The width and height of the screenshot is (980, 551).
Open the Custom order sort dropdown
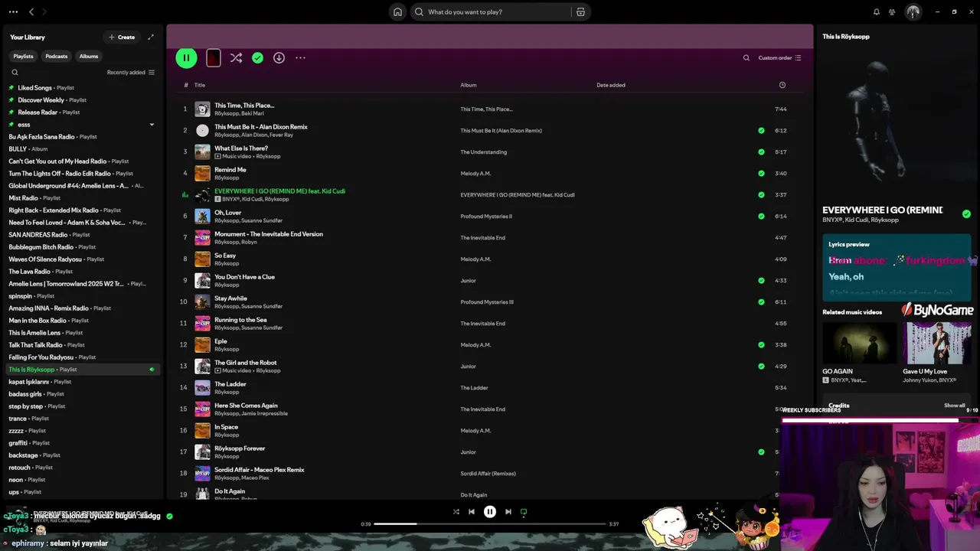[779, 57]
